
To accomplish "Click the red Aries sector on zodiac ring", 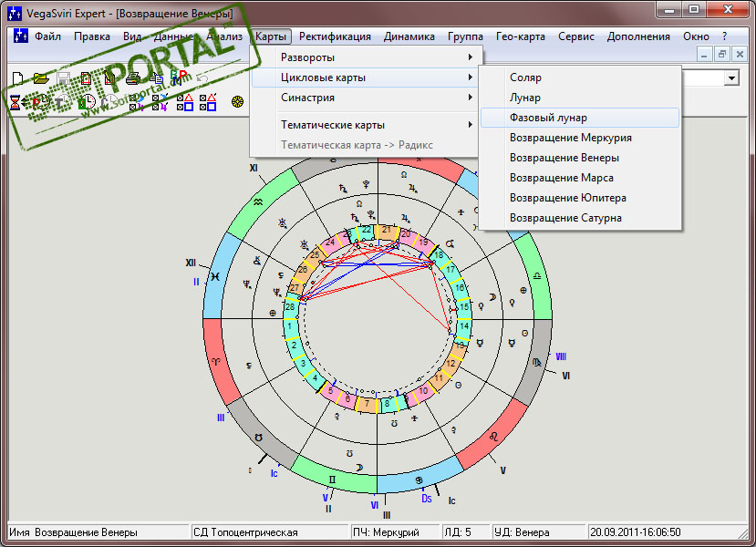I will [x=216, y=361].
